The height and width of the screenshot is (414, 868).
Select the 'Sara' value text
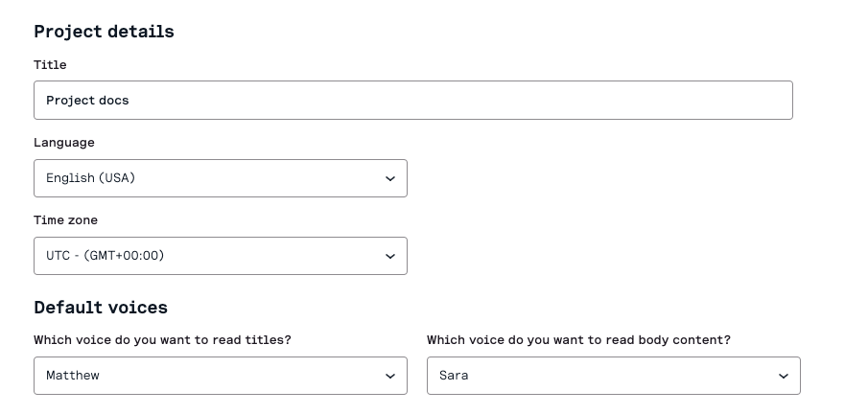point(454,376)
